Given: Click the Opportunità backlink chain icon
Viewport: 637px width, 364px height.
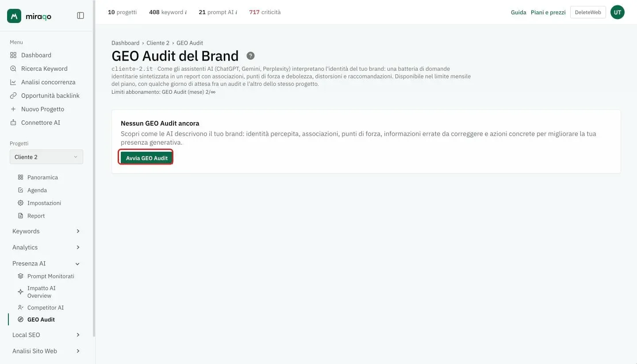Looking at the screenshot, I should click(x=13, y=96).
